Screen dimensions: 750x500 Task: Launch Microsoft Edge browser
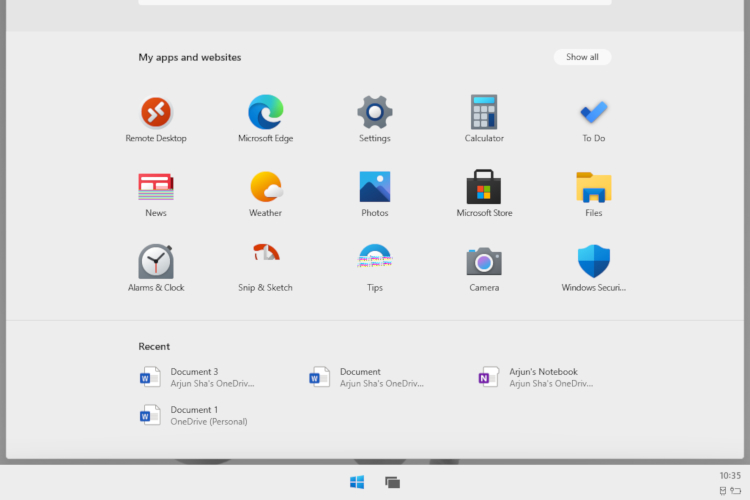[x=265, y=120]
